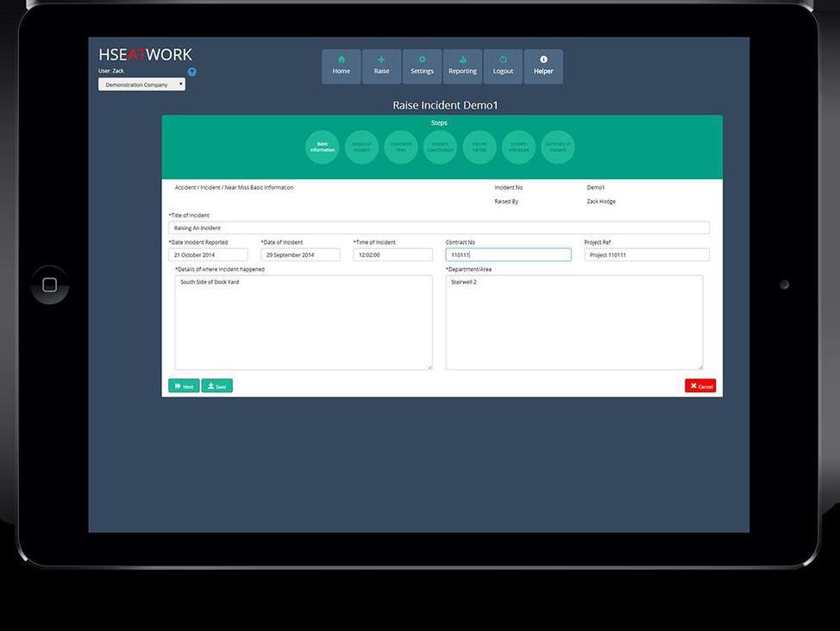This screenshot has width=840, height=631.
Task: Save the incident form
Action: 216,386
